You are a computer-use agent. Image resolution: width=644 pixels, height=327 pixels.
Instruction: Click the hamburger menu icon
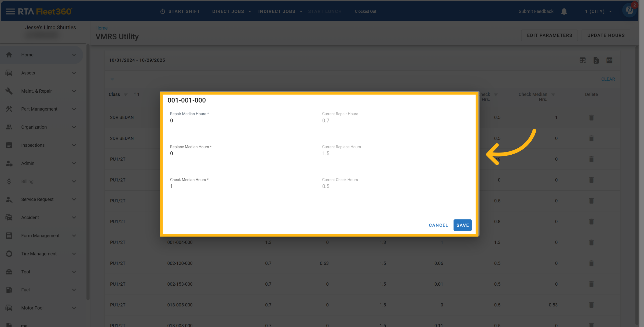(x=10, y=11)
